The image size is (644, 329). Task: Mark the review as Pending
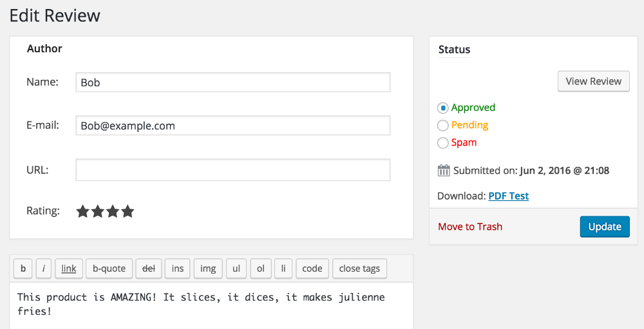443,126
